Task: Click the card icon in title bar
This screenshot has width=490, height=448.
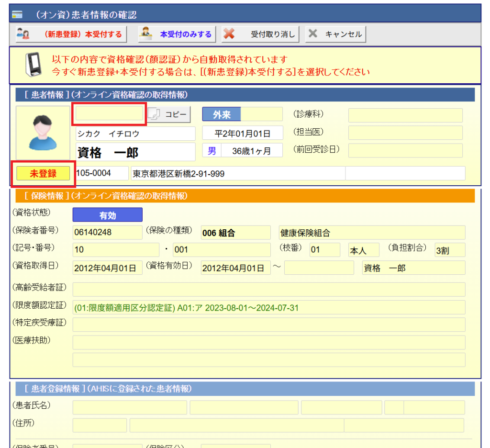Action: coord(17,14)
